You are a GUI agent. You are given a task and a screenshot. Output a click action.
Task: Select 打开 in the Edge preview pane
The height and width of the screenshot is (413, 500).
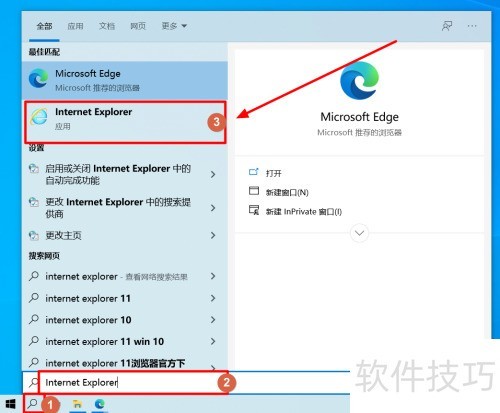[274, 173]
